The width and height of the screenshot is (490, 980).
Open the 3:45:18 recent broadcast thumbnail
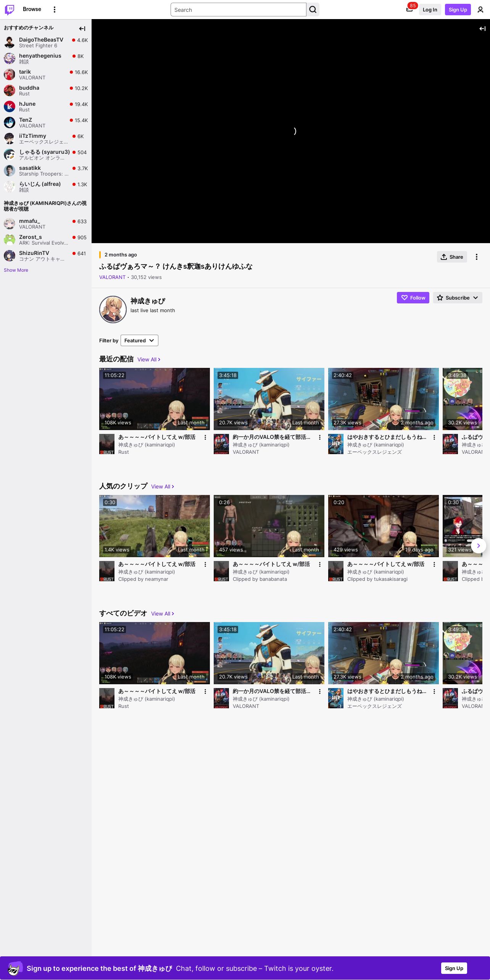(269, 399)
